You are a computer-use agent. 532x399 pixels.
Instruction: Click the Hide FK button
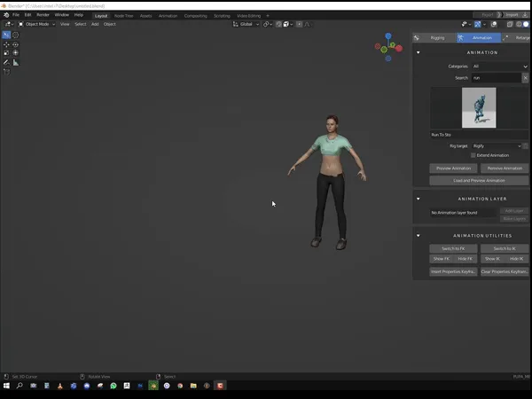pos(465,259)
